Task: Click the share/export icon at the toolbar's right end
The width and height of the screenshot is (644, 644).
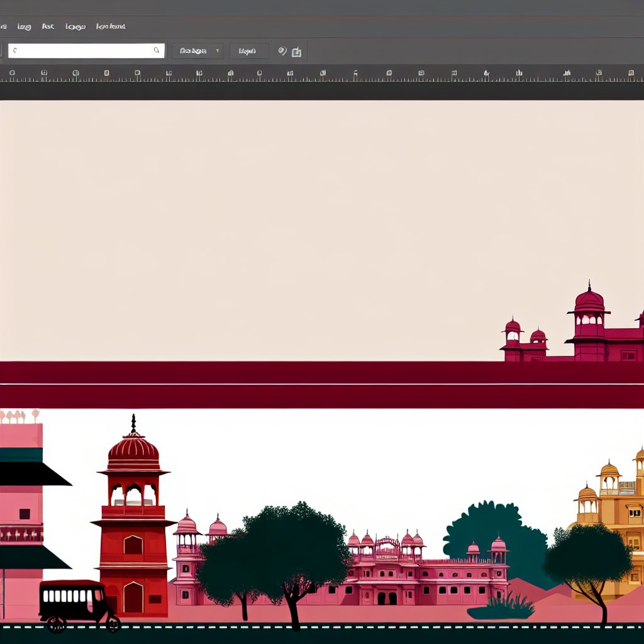Action: (297, 51)
